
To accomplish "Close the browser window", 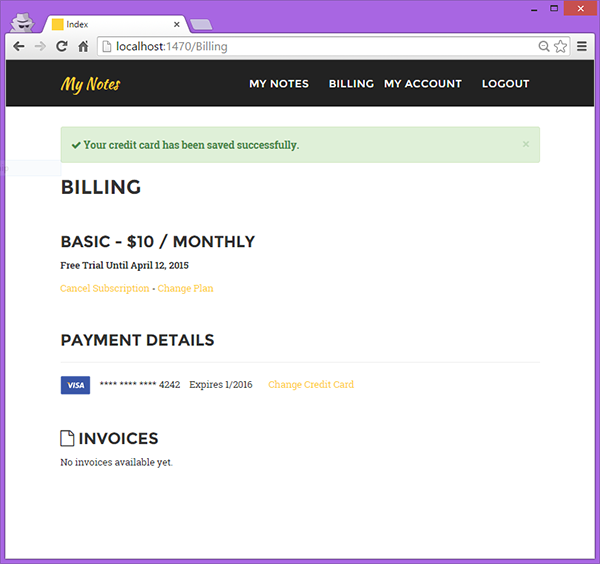I will click(x=580, y=8).
